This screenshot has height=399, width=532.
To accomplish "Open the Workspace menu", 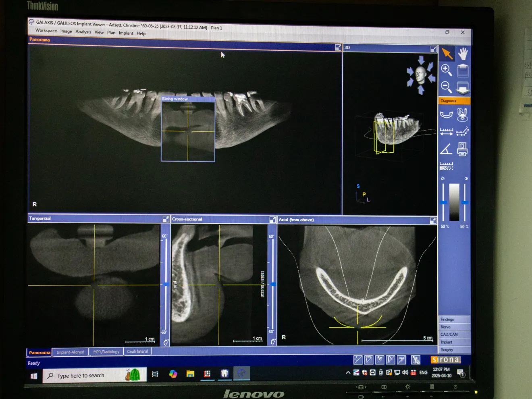I will (46, 31).
